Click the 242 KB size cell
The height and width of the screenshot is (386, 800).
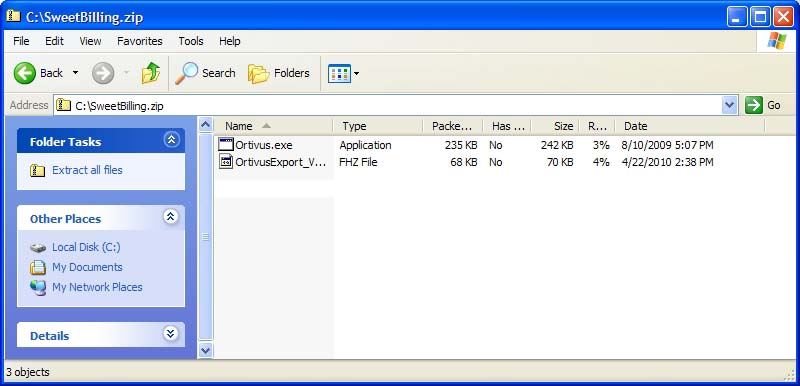point(557,145)
